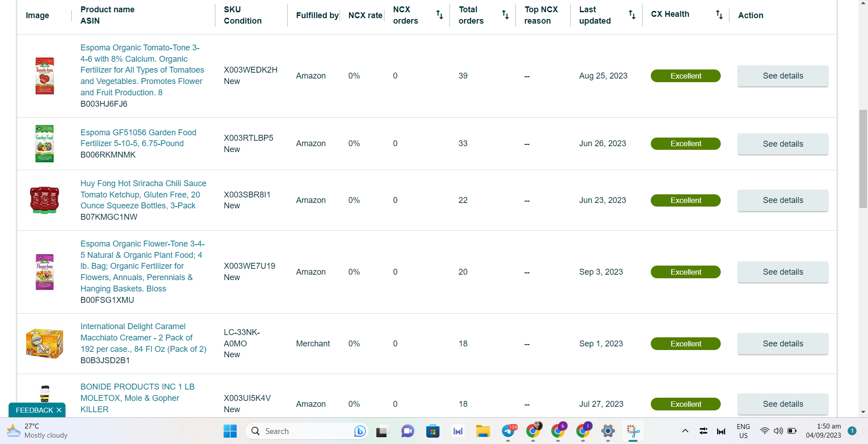Select ASIN B003HJ6FJ6
This screenshot has width=868, height=444.
pos(104,104)
